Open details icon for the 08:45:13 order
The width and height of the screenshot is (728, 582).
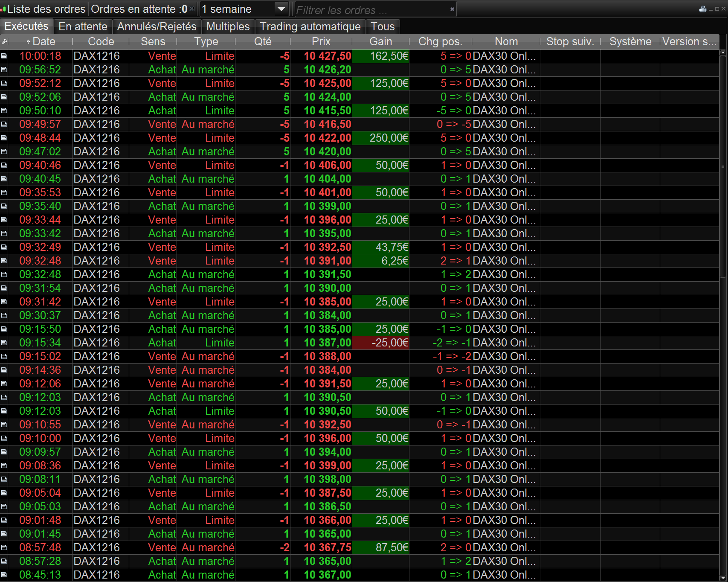pos(4,575)
